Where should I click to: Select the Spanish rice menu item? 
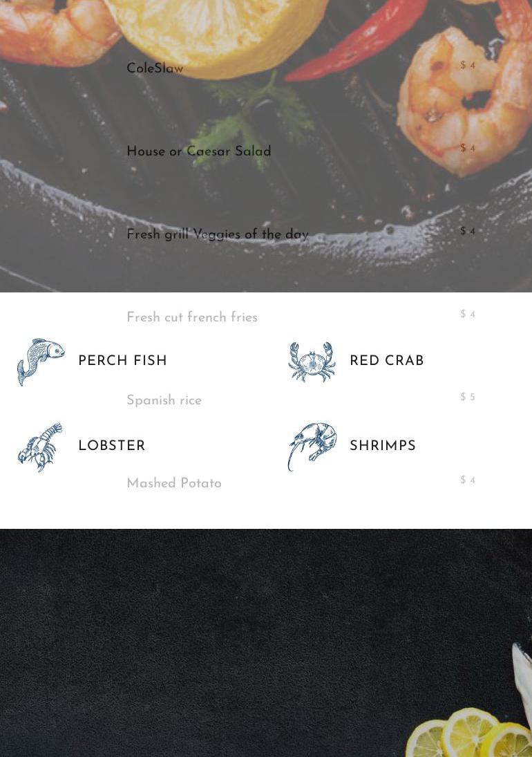point(164,400)
